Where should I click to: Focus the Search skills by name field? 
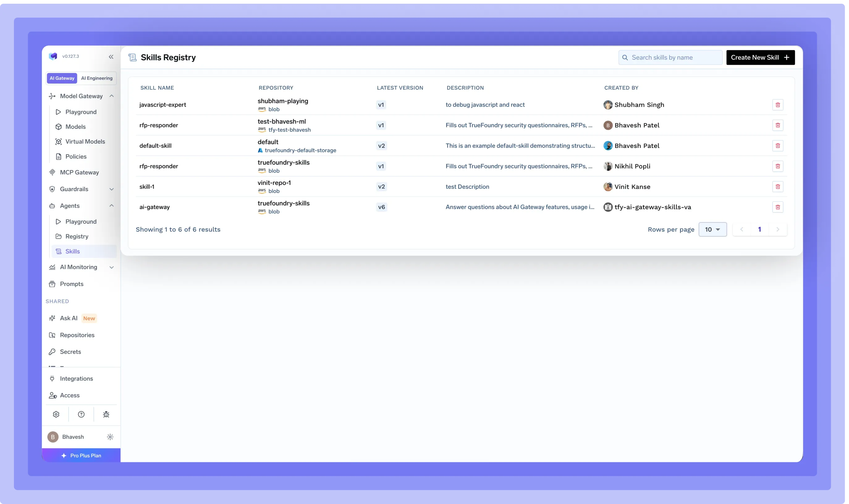670,57
